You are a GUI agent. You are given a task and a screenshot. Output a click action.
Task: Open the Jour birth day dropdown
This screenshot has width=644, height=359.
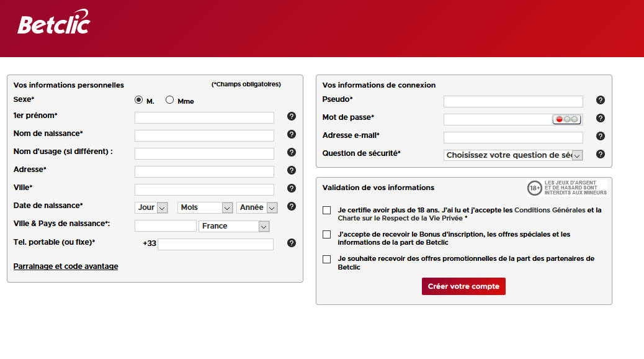click(151, 207)
